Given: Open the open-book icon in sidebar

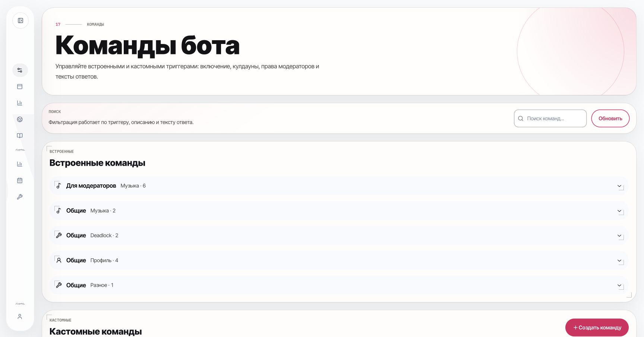Looking at the screenshot, I should (x=20, y=136).
